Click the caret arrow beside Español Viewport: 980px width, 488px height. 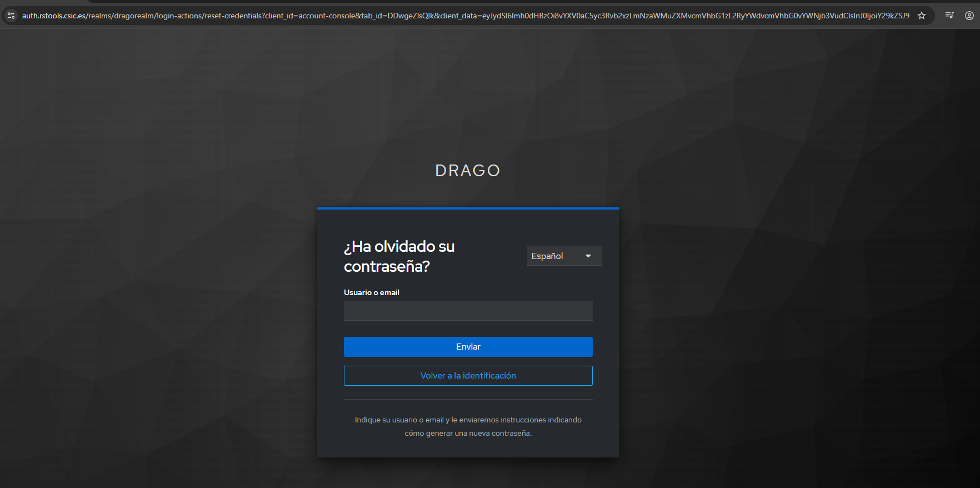tap(588, 256)
